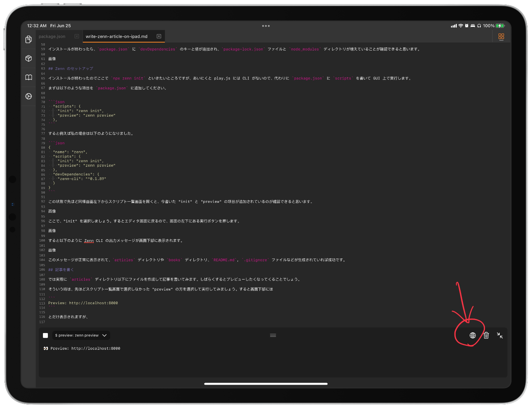The height and width of the screenshot is (409, 532).
Task: Click the multitasking three dots at top
Action: (266, 26)
